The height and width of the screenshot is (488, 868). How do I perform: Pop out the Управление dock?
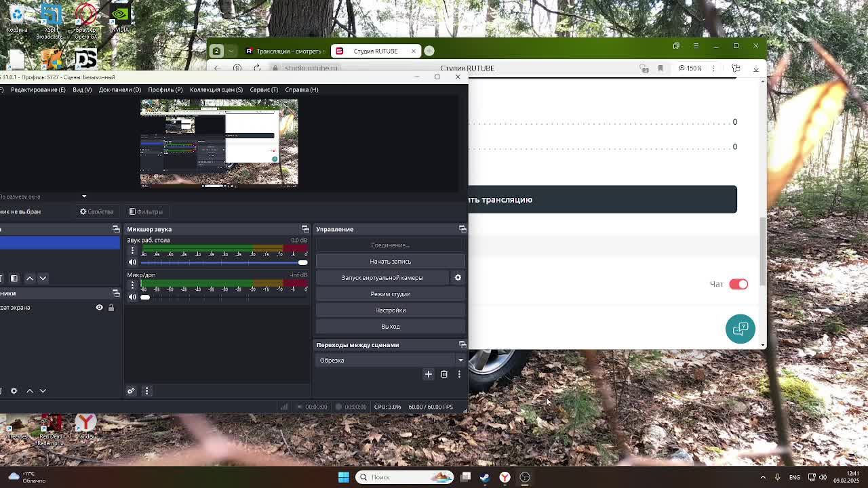pyautogui.click(x=462, y=229)
